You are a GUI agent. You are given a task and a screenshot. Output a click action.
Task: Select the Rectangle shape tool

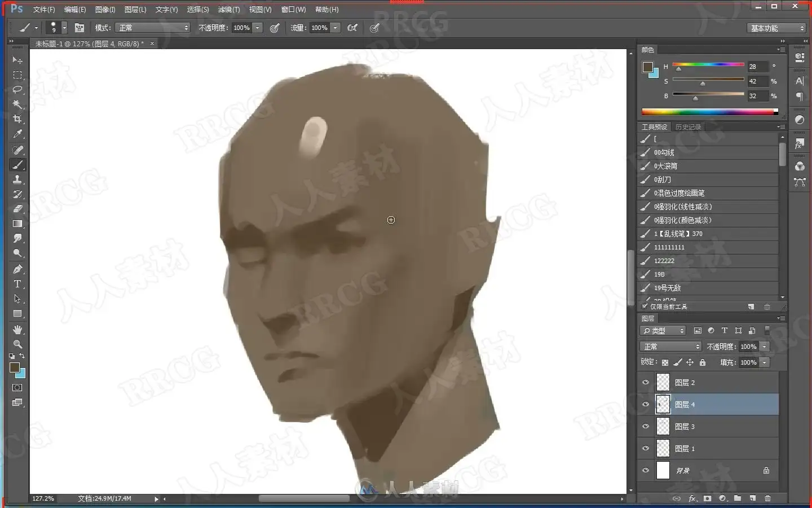tap(17, 313)
